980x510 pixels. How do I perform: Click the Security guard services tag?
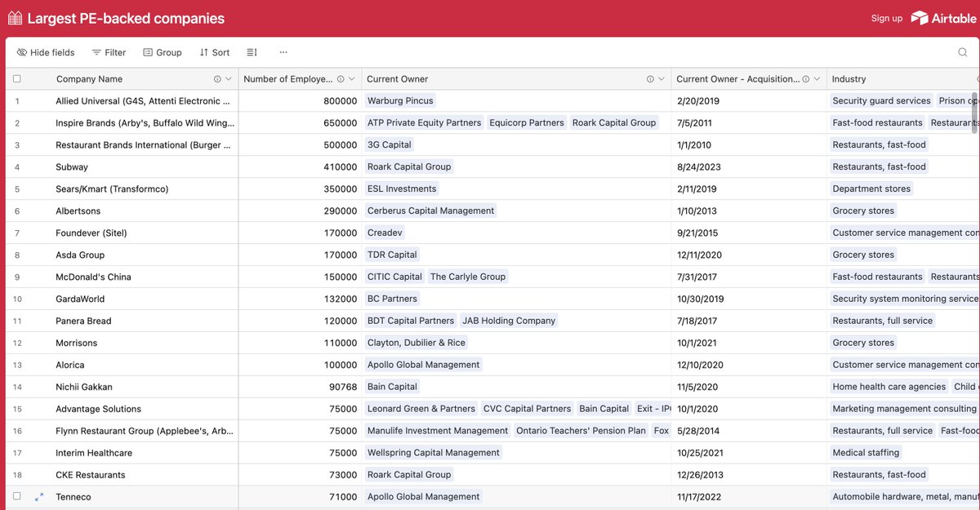(x=881, y=101)
